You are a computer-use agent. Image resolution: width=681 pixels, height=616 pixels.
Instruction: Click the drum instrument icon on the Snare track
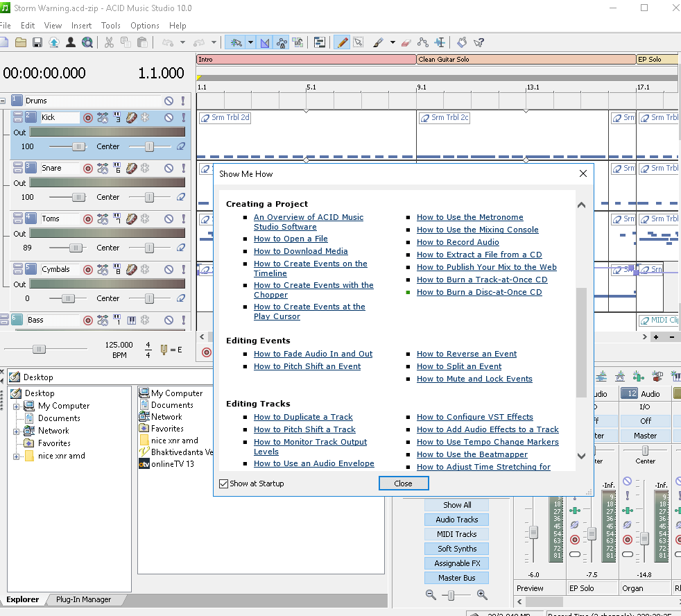pos(131,168)
